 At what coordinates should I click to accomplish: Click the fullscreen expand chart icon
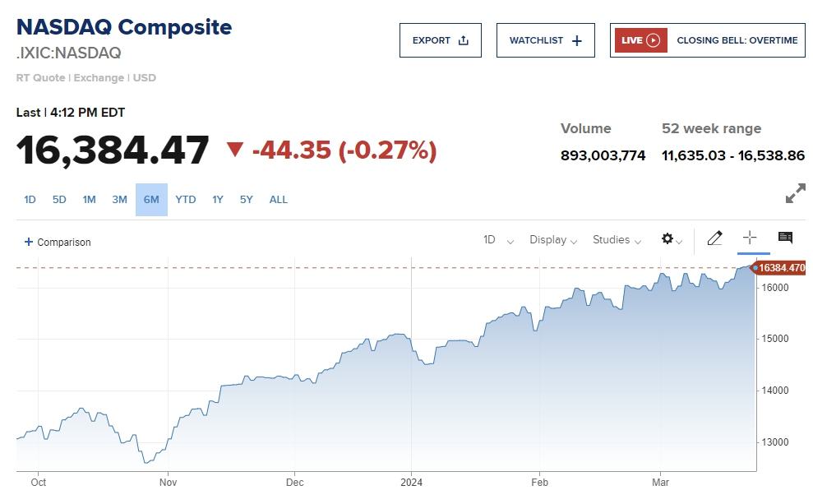click(795, 194)
